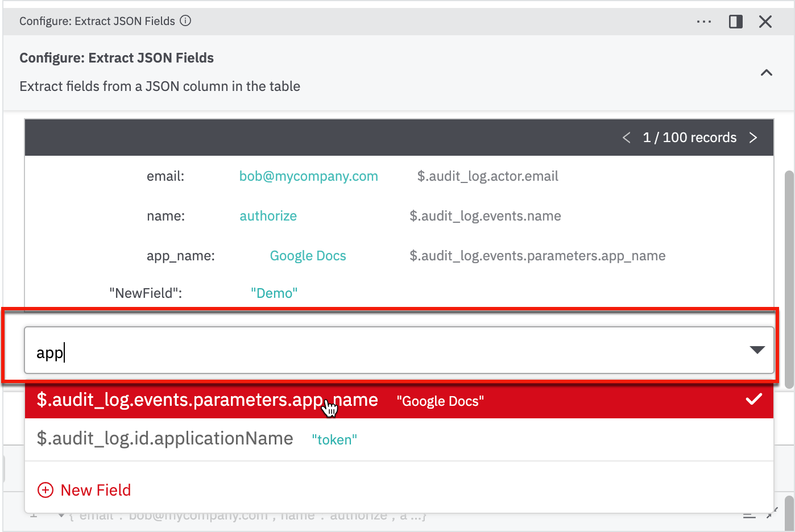The image size is (795, 532).
Task: Collapse the JSON record on row 1
Action: pyautogui.click(x=61, y=515)
